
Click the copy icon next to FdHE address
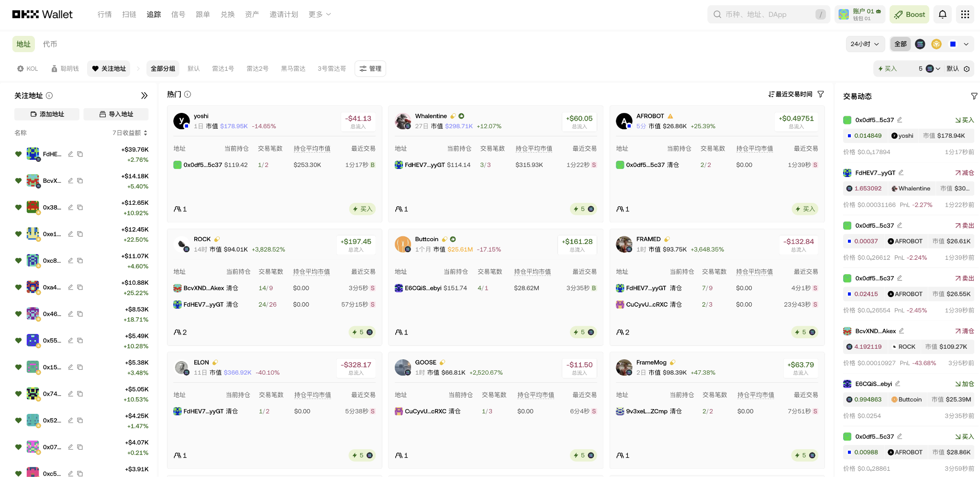[x=80, y=154]
